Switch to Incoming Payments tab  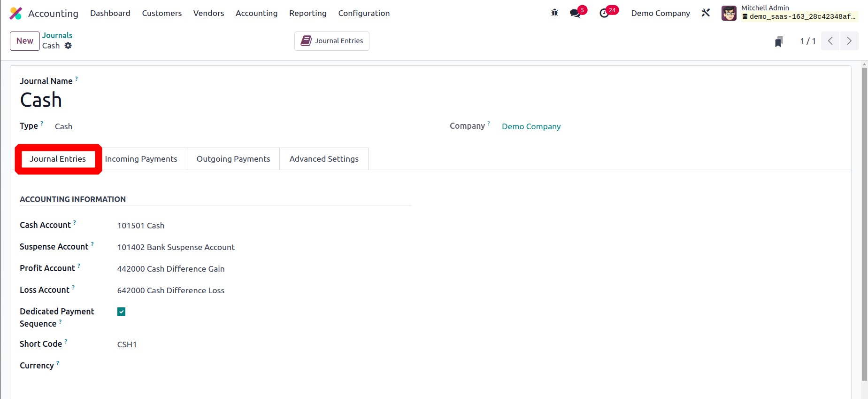coord(141,159)
